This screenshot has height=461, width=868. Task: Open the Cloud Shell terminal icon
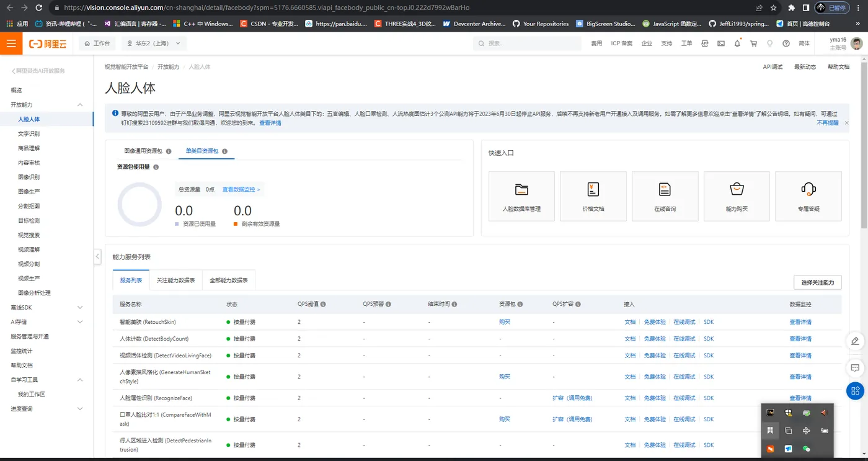tap(721, 43)
